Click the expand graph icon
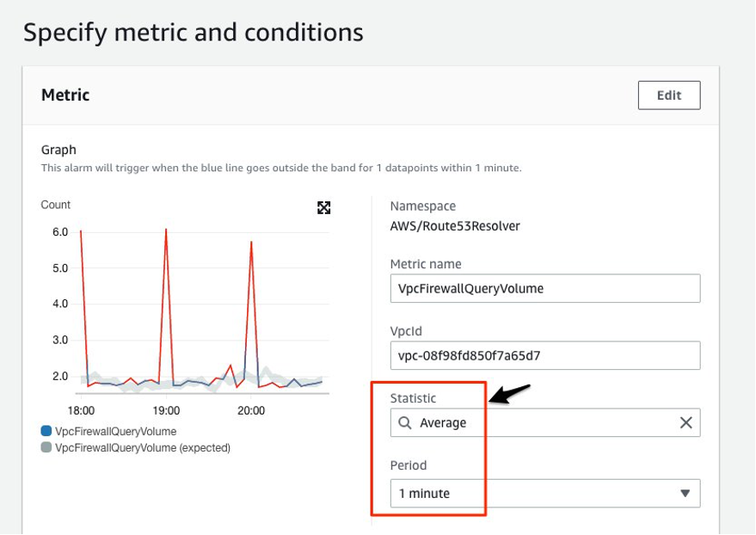The image size is (756, 535). click(323, 208)
